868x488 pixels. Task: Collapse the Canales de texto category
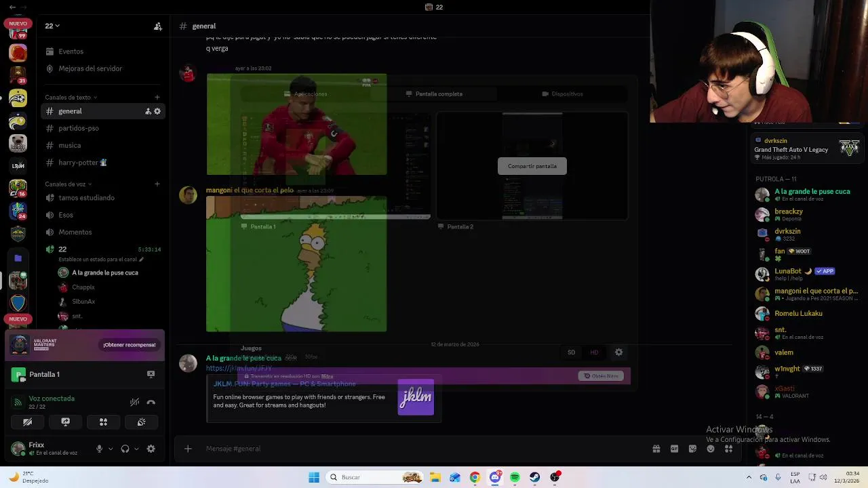click(71, 98)
